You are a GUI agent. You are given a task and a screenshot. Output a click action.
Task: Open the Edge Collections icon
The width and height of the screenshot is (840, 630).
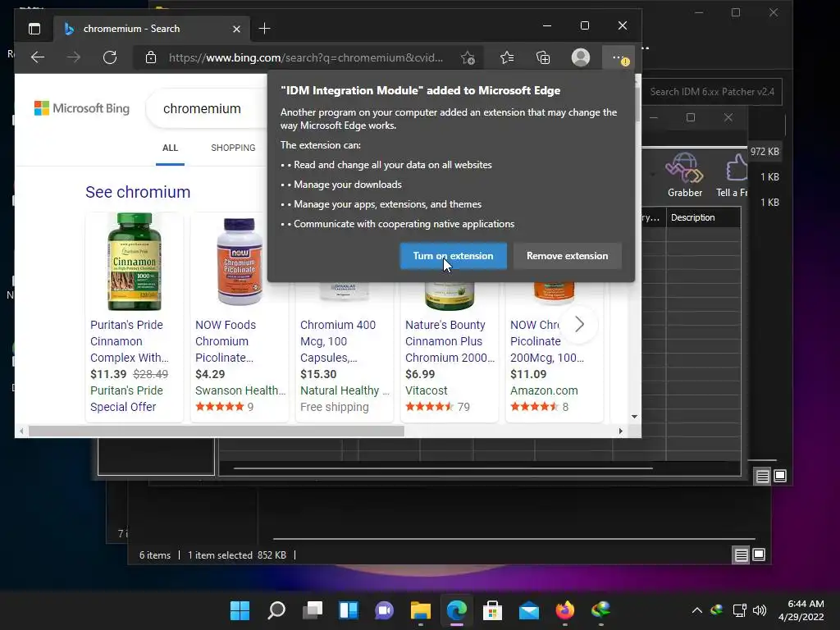tap(543, 57)
